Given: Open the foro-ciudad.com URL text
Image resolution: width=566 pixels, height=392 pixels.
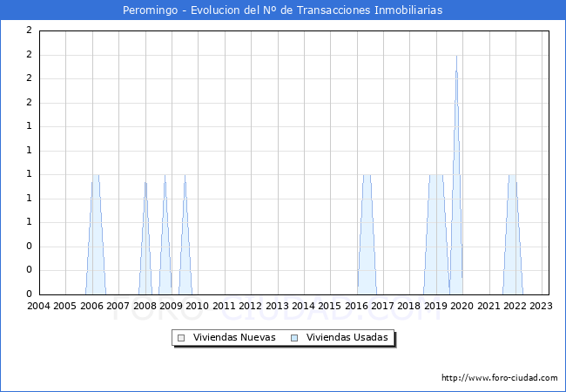Looking at the screenshot, I should click(500, 377).
